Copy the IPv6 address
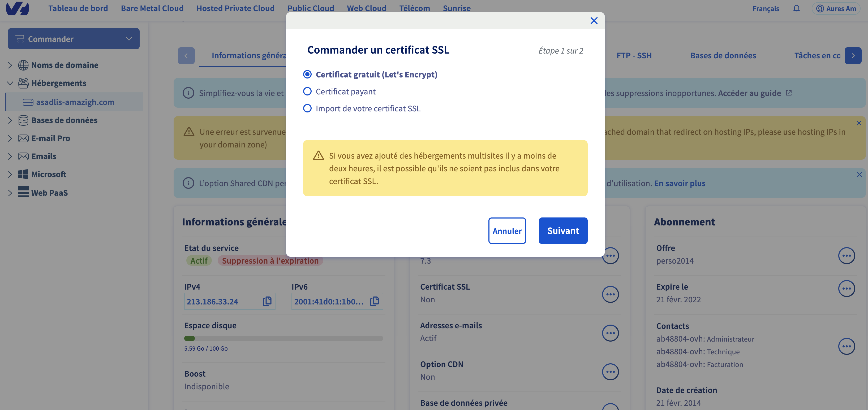 pos(374,301)
